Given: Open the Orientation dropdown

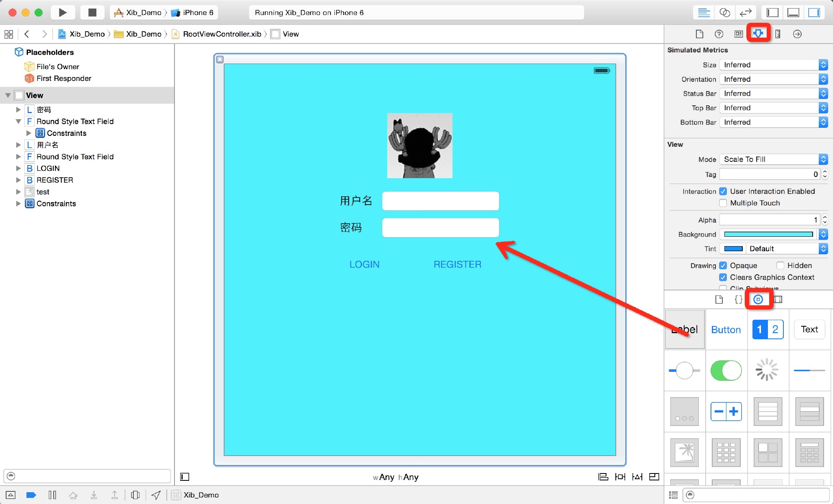Looking at the screenshot, I should coord(774,79).
